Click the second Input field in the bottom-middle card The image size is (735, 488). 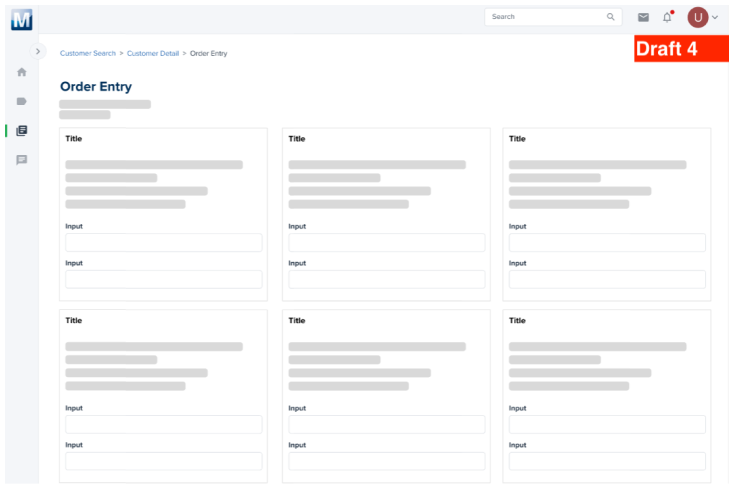point(387,461)
